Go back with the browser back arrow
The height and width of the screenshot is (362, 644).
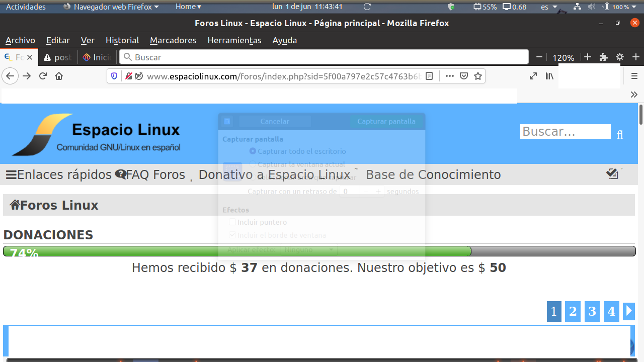[x=11, y=76]
